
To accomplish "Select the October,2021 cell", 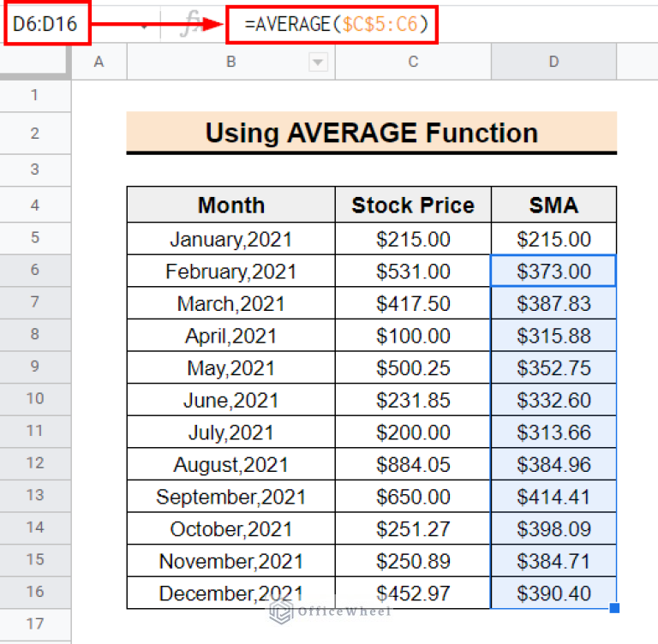I will pos(230,528).
